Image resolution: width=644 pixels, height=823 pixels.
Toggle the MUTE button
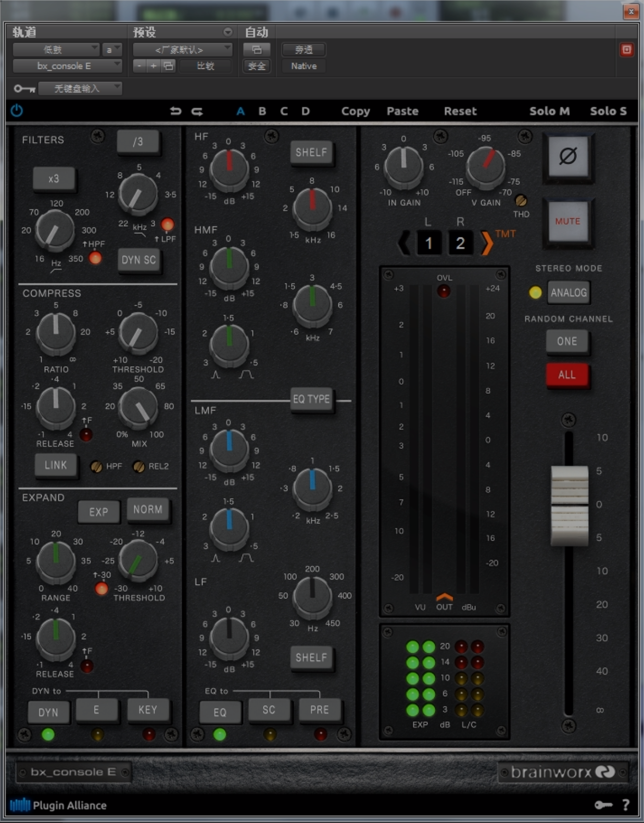tap(567, 221)
